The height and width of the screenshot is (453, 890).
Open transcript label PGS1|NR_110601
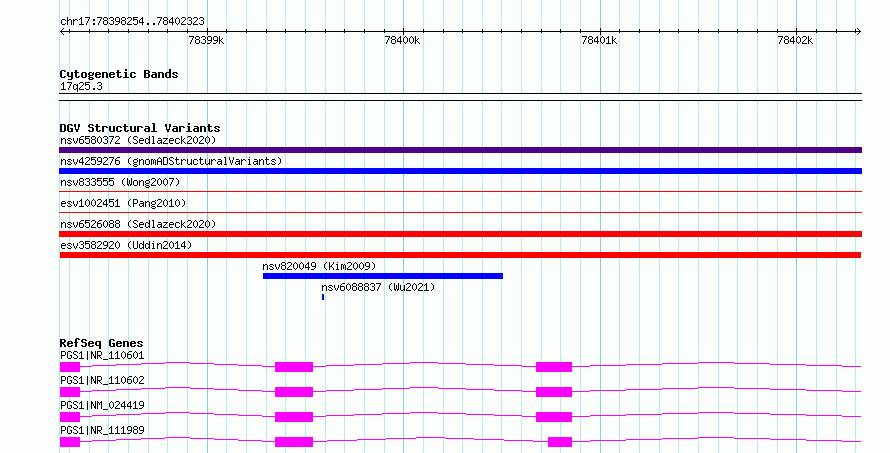tap(102, 356)
